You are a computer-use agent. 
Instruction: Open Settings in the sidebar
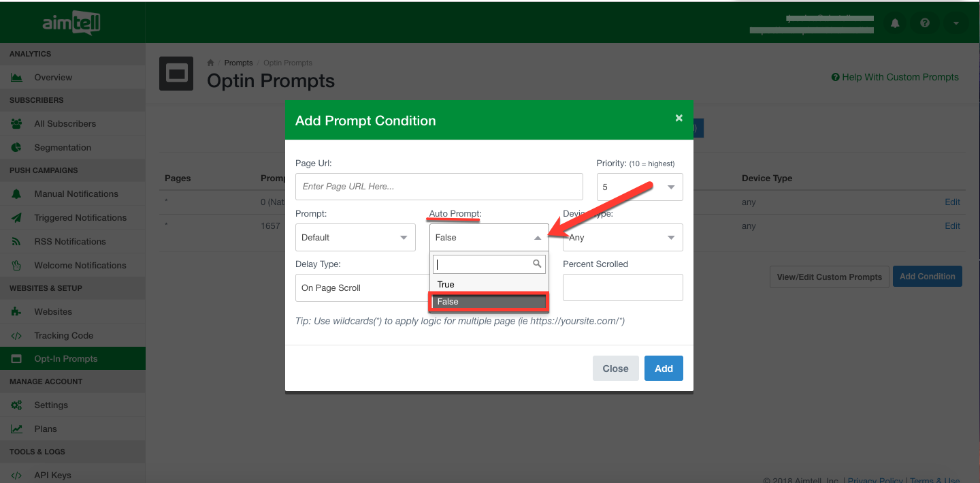point(51,405)
